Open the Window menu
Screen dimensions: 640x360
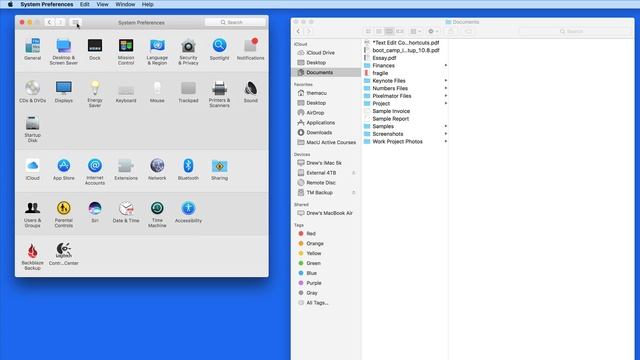pyautogui.click(x=125, y=4)
